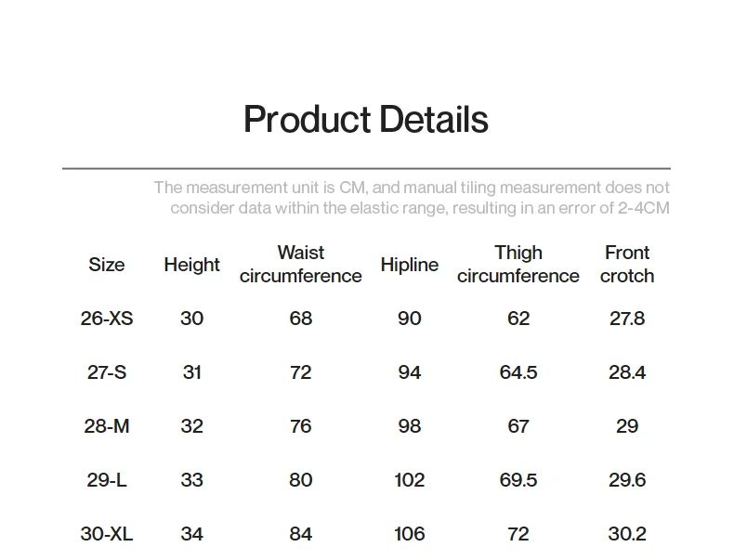This screenshot has width=734, height=560.
Task: Click front crotch value 29.6
Action: point(627,480)
